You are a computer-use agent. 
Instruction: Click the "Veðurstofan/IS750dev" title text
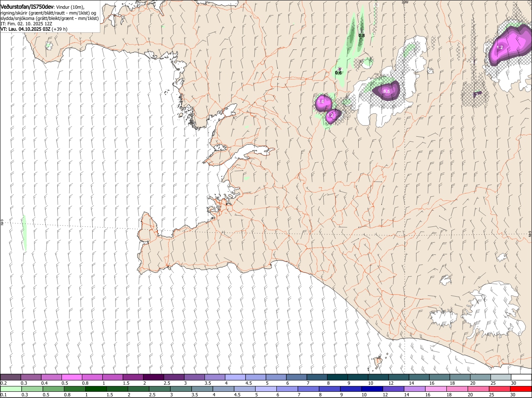pyautogui.click(x=27, y=7)
